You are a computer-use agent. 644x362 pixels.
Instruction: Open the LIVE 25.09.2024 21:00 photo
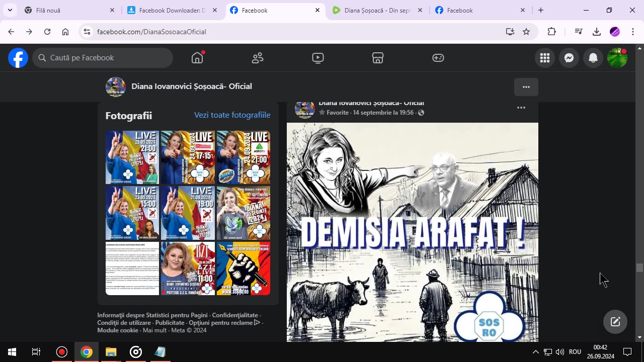pyautogui.click(x=132, y=157)
